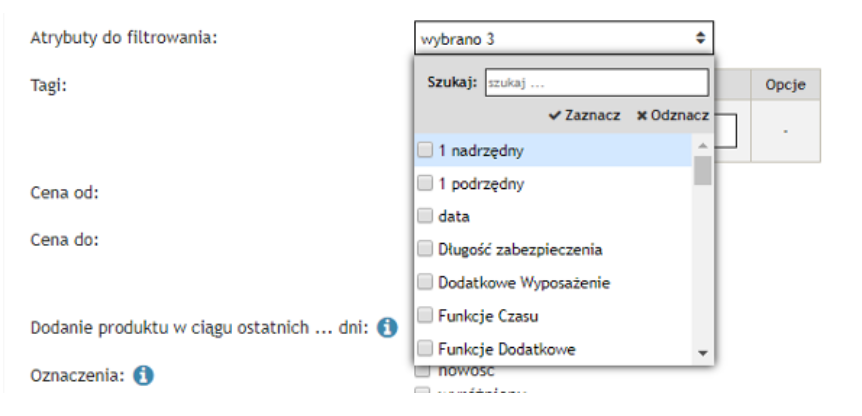Screen dimensions: 862x416
Task: Collapse the 'wybrano 3' attributes dropdown
Action: pyautogui.click(x=563, y=39)
